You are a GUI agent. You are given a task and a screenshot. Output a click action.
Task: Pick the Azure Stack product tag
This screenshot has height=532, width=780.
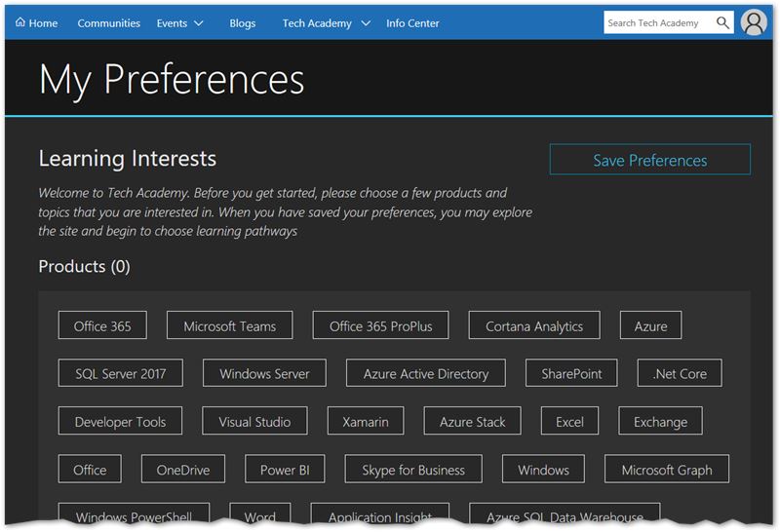tap(472, 421)
